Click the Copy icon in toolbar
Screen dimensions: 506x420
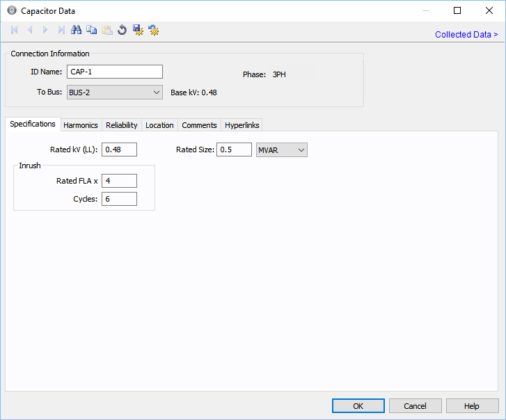coord(92,30)
